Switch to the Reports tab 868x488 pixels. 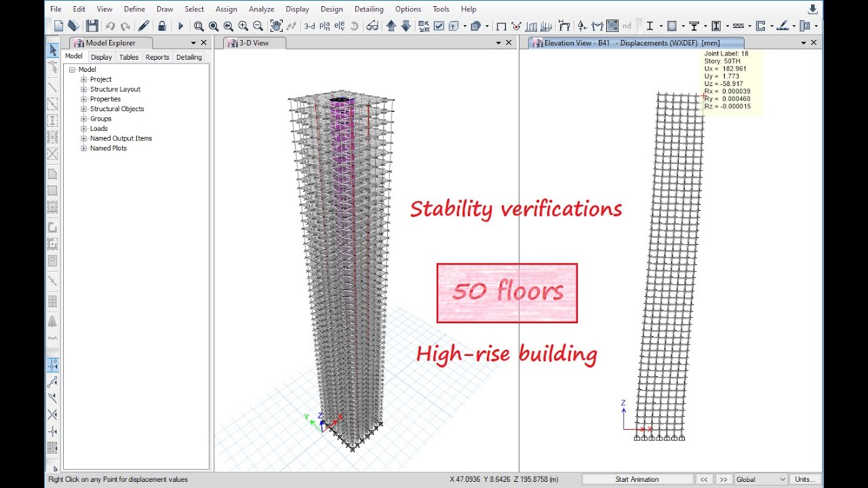click(x=157, y=57)
